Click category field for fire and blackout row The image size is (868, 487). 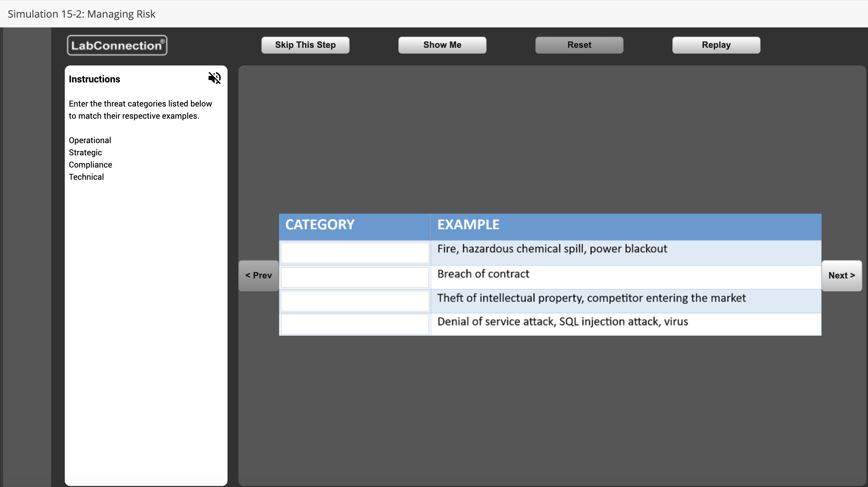click(355, 253)
